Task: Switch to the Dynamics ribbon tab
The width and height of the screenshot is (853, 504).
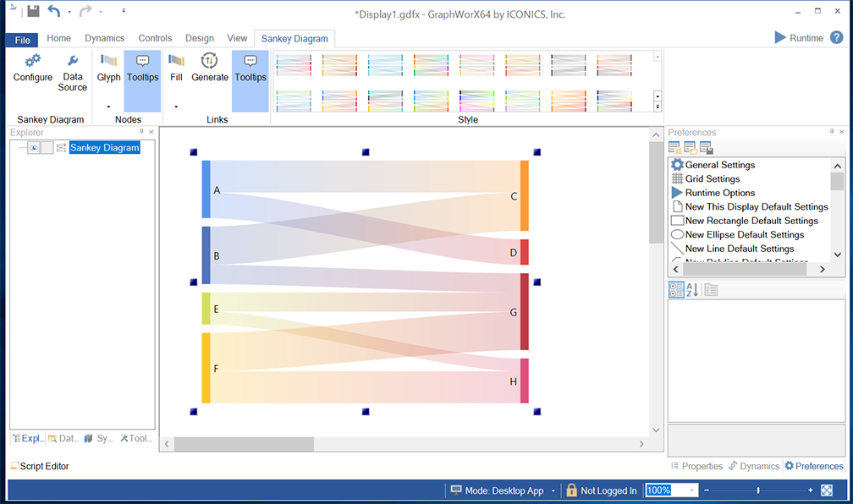Action: coord(104,38)
